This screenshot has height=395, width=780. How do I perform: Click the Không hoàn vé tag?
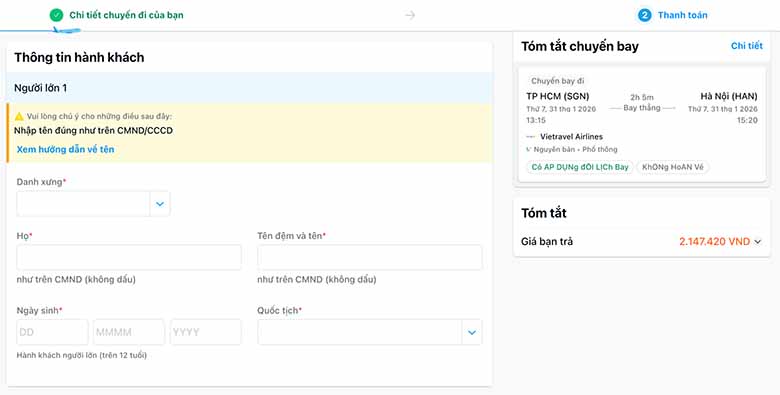tap(673, 167)
